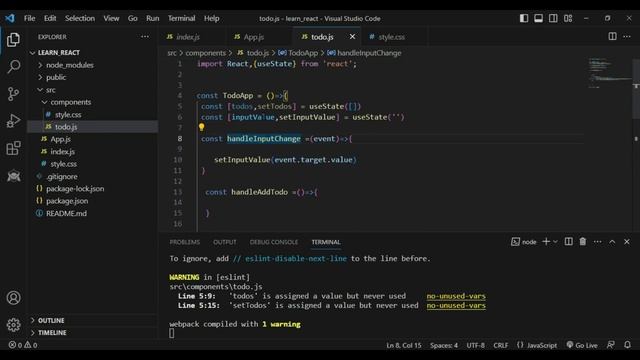Open errors and warnings status indicator
640x360 pixels.
[x=23, y=345]
